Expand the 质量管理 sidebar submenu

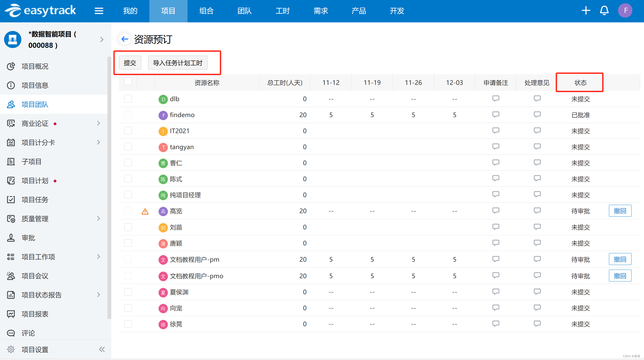99,218
